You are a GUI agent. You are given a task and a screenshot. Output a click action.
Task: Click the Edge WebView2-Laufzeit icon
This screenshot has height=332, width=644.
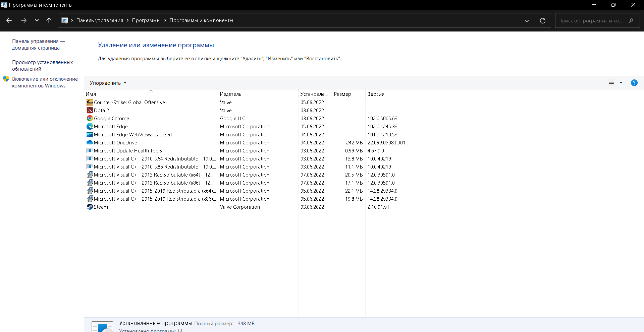90,134
